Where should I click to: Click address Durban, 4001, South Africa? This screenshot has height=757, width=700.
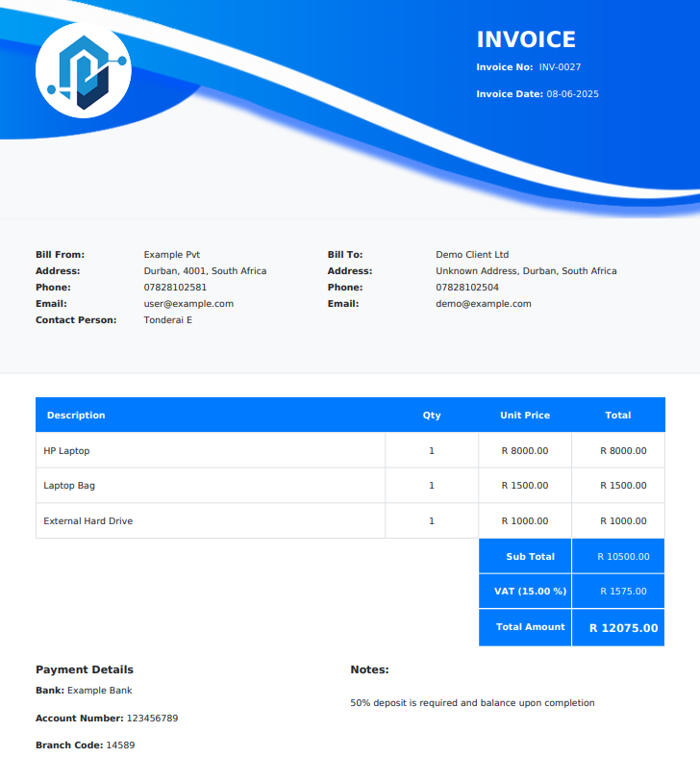coord(205,271)
